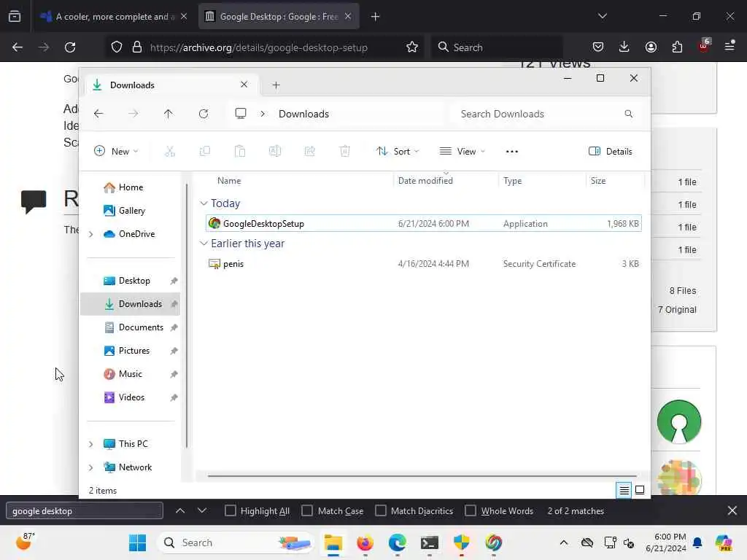The image size is (747, 560).
Task: Open Documents in Explorer sidebar
Action: click(x=130, y=327)
